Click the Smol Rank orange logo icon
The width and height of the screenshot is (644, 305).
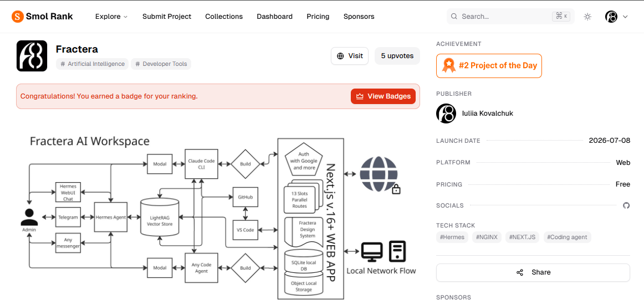[17, 17]
